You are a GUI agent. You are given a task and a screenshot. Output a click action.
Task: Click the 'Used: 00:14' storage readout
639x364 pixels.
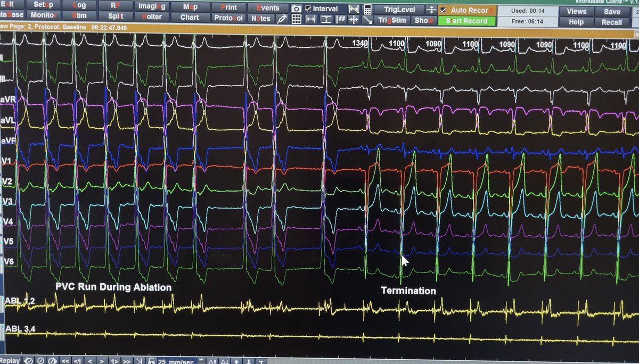[x=528, y=11]
